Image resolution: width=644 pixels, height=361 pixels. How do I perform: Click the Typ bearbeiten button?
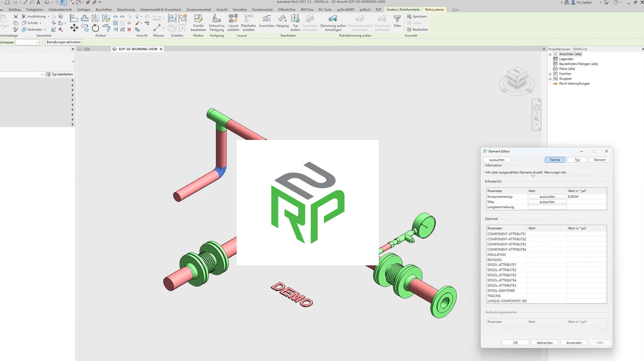(60, 74)
